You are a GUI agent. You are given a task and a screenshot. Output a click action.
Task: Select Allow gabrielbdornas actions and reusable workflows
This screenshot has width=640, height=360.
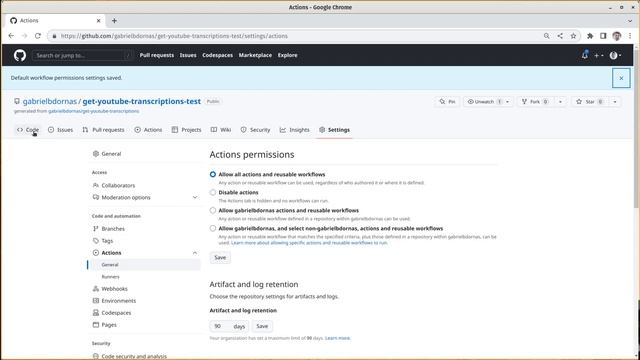(x=213, y=210)
